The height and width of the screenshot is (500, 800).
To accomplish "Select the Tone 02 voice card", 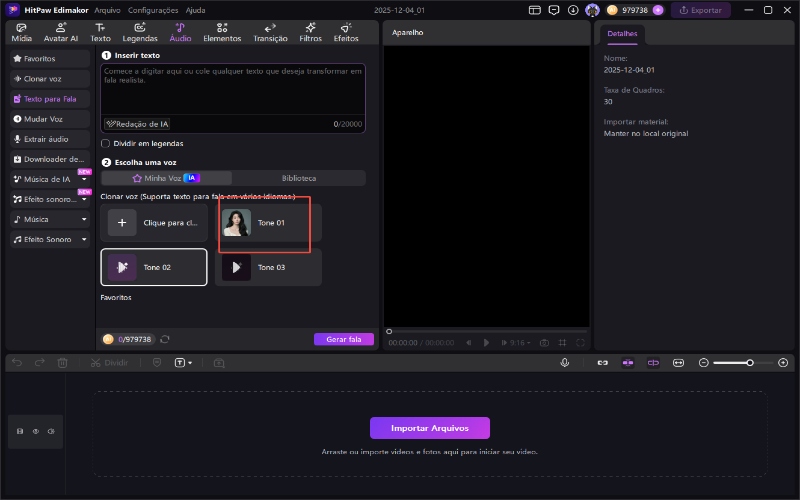I will (154, 267).
